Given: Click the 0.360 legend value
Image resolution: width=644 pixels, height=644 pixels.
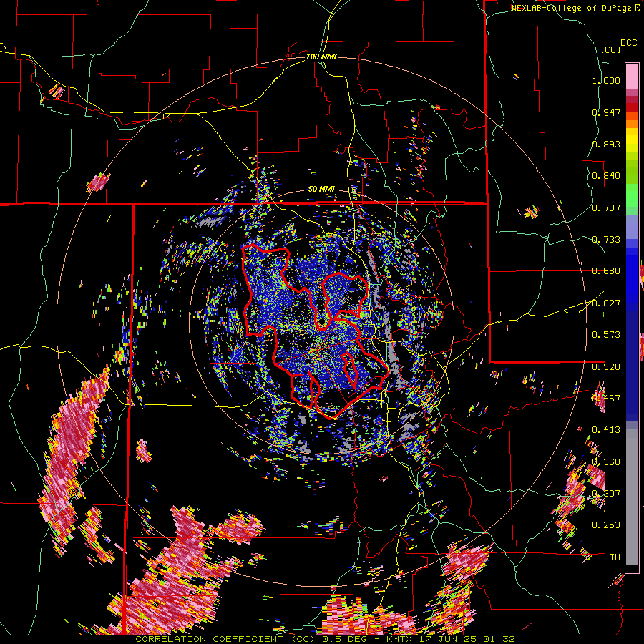Looking at the screenshot, I should [x=606, y=462].
